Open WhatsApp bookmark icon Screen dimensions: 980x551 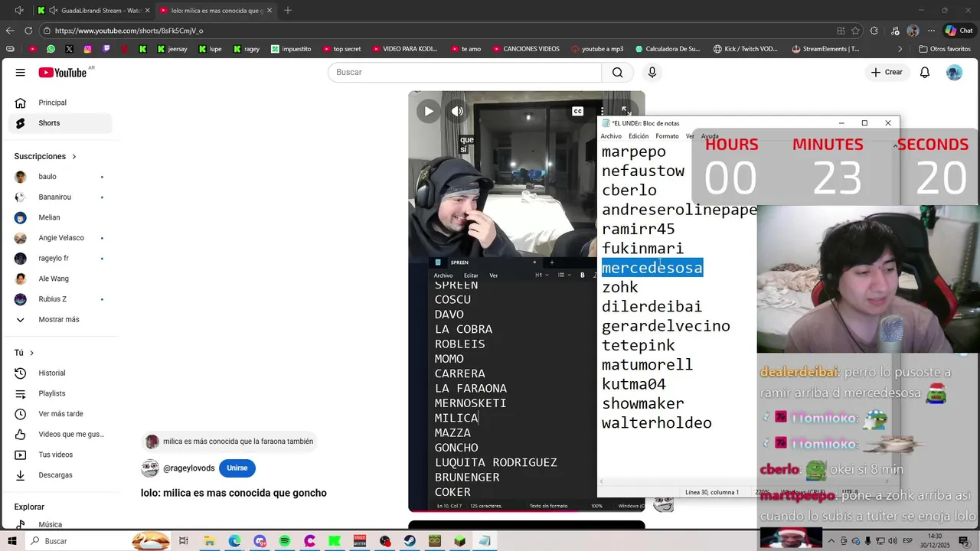pyautogui.click(x=51, y=49)
